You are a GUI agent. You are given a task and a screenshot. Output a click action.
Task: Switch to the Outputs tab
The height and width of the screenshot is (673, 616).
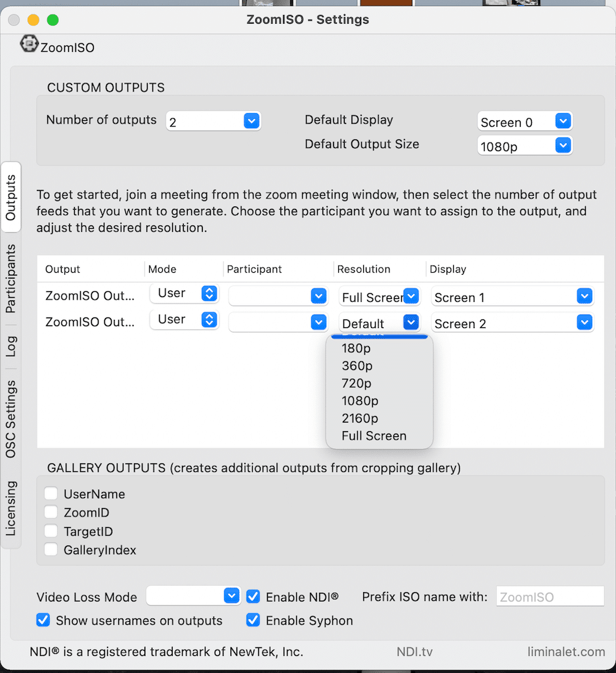pyautogui.click(x=11, y=197)
